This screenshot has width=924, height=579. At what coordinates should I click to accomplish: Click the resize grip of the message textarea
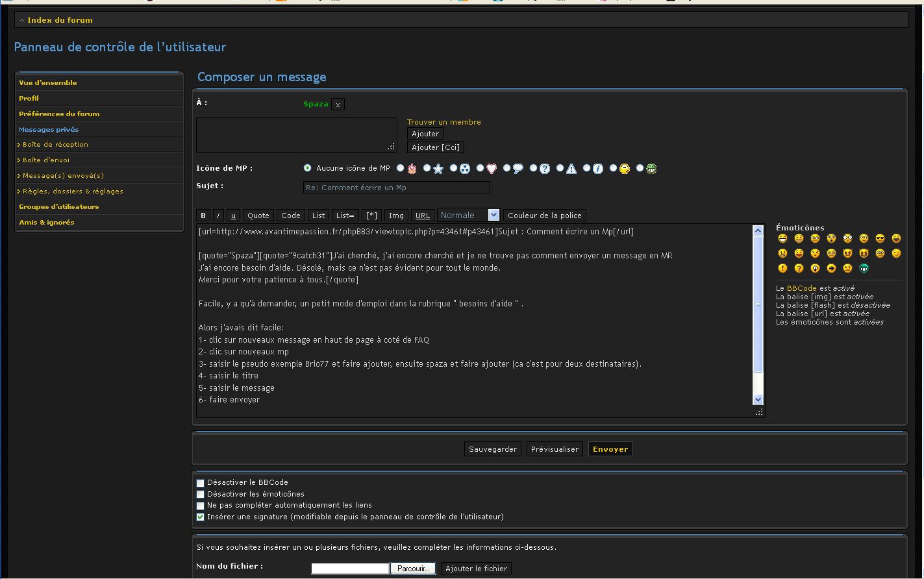pos(759,412)
